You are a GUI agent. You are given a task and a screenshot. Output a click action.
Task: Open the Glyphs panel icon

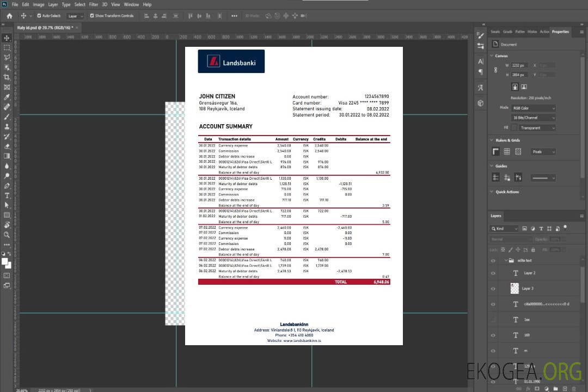(481, 88)
